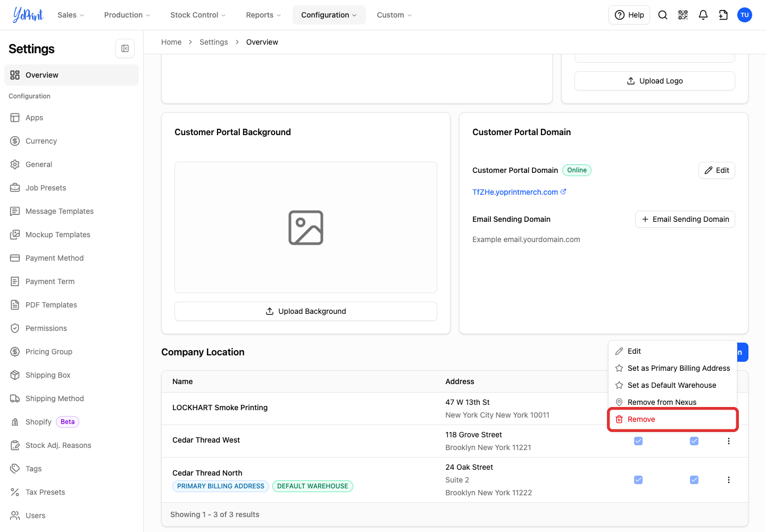766x532 pixels.
Task: Click the Home breadcrumb
Action: tap(171, 42)
